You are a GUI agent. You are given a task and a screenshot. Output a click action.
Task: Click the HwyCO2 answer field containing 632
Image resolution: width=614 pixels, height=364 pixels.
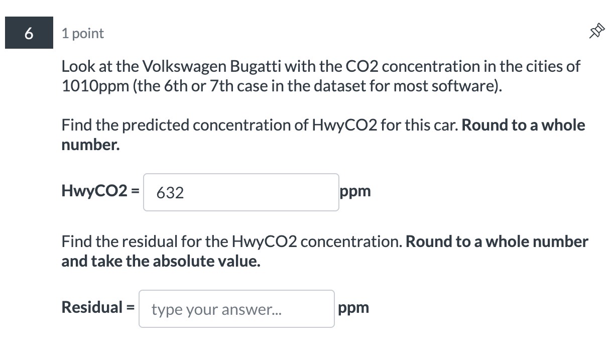241,192
